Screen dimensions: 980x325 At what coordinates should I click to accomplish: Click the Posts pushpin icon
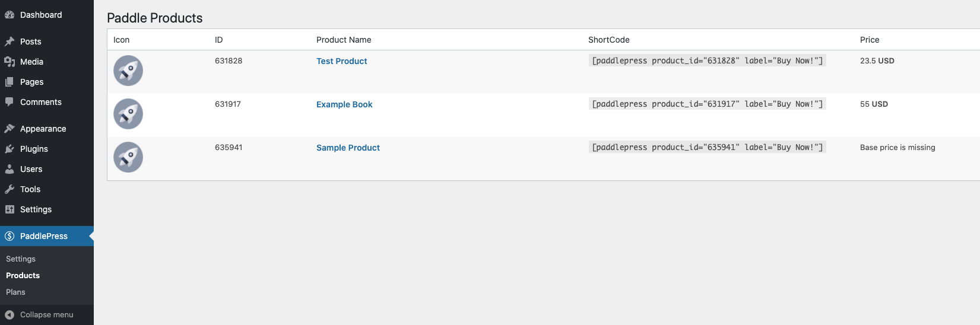[x=9, y=42]
